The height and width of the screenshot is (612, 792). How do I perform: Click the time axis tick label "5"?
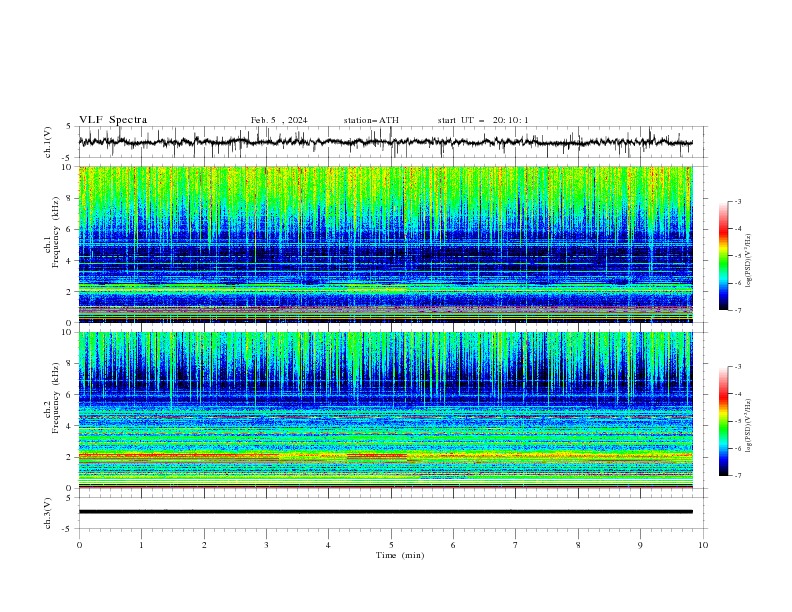(x=391, y=545)
